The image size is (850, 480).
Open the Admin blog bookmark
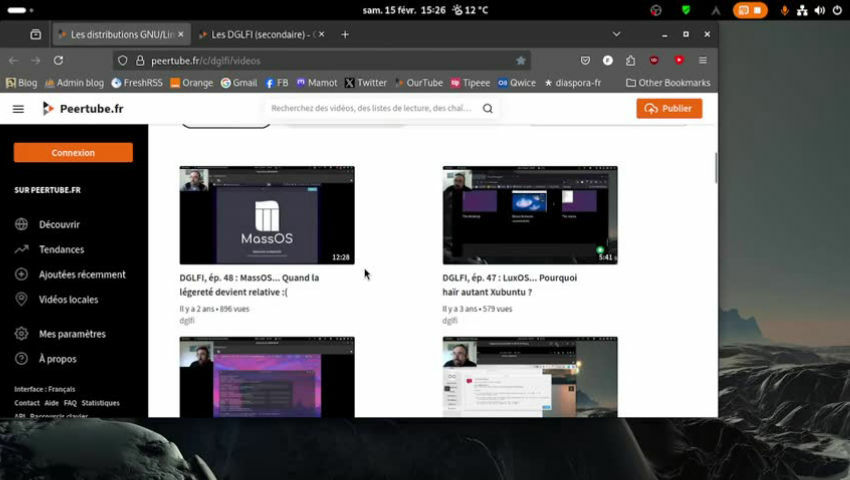(74, 83)
